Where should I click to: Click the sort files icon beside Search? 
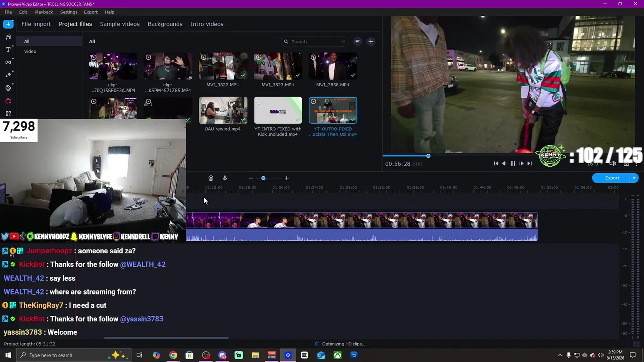tap(357, 42)
